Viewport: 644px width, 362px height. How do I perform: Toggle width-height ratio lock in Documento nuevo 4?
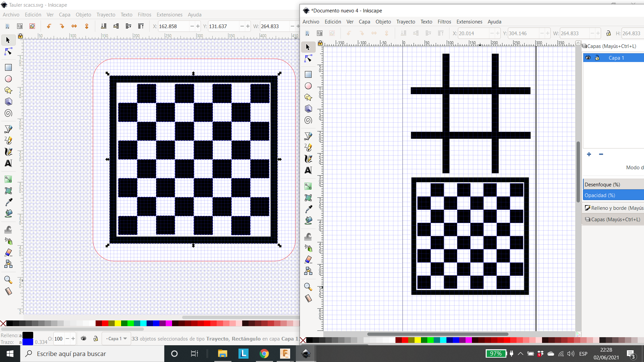pos(608,33)
